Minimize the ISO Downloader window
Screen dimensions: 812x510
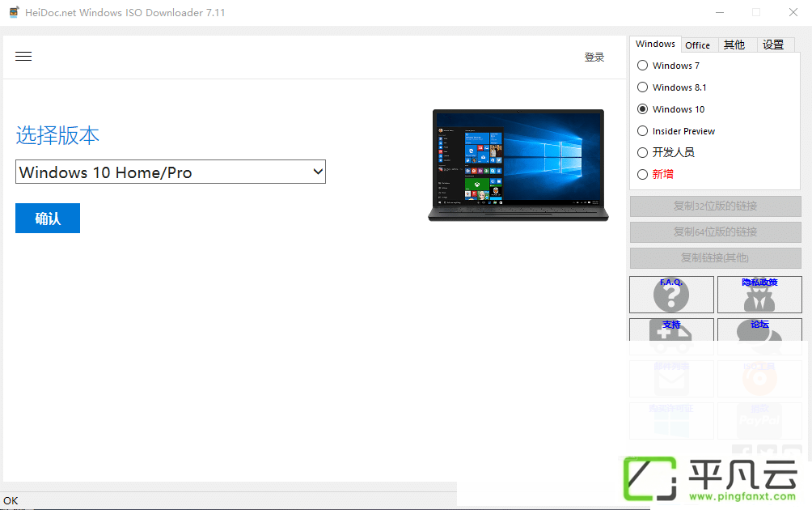(x=720, y=12)
